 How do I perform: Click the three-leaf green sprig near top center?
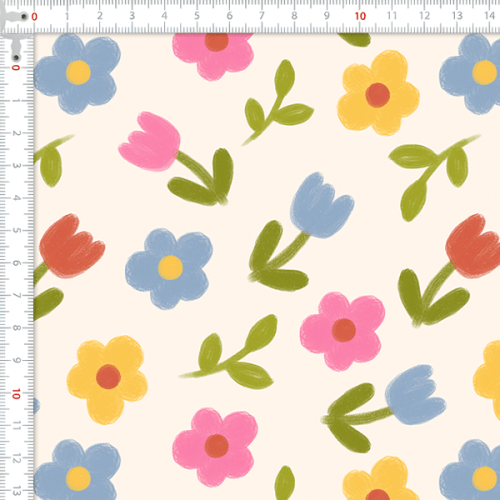[277, 103]
